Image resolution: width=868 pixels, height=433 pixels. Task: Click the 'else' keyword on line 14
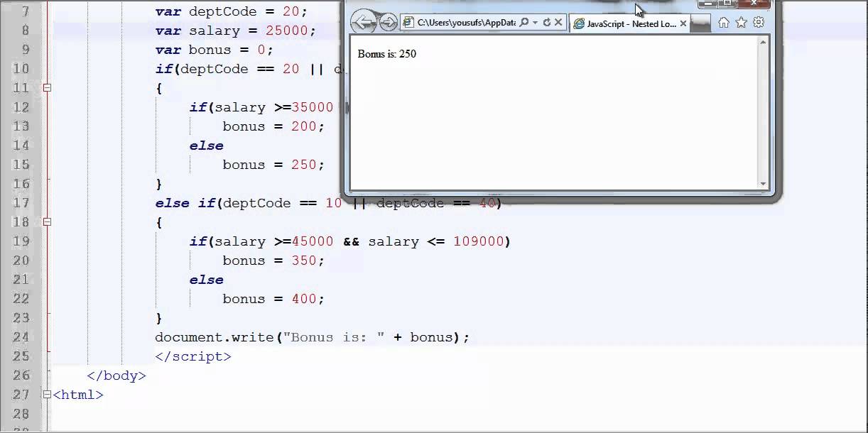point(206,146)
